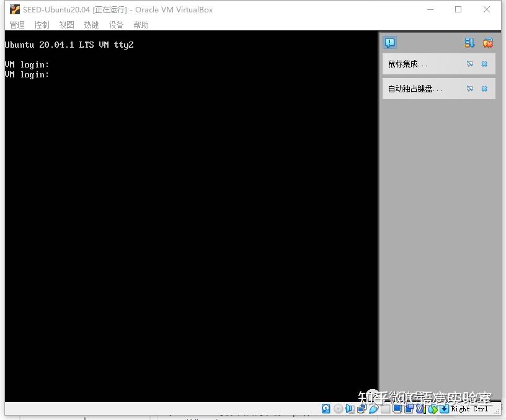Dismiss the 自动独占键盘 notification
The width and height of the screenshot is (506, 420).
[x=484, y=89]
